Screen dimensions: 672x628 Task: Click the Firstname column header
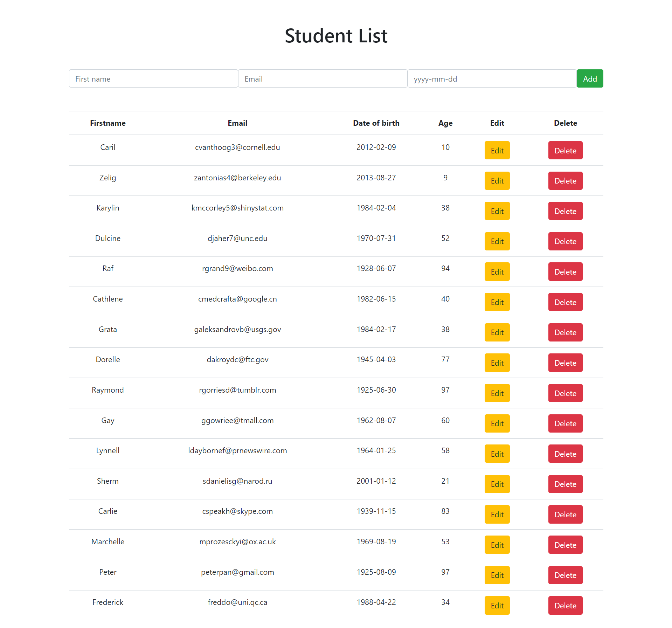pos(108,123)
